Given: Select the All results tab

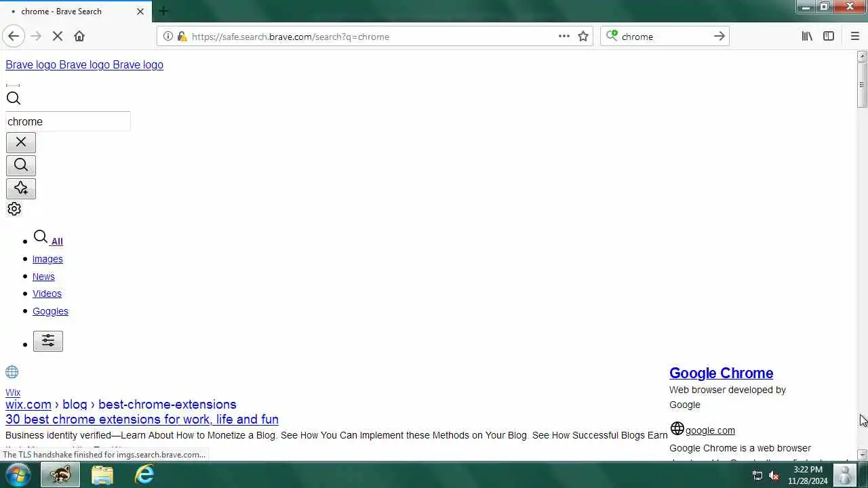Looking at the screenshot, I should pyautogui.click(x=48, y=239).
